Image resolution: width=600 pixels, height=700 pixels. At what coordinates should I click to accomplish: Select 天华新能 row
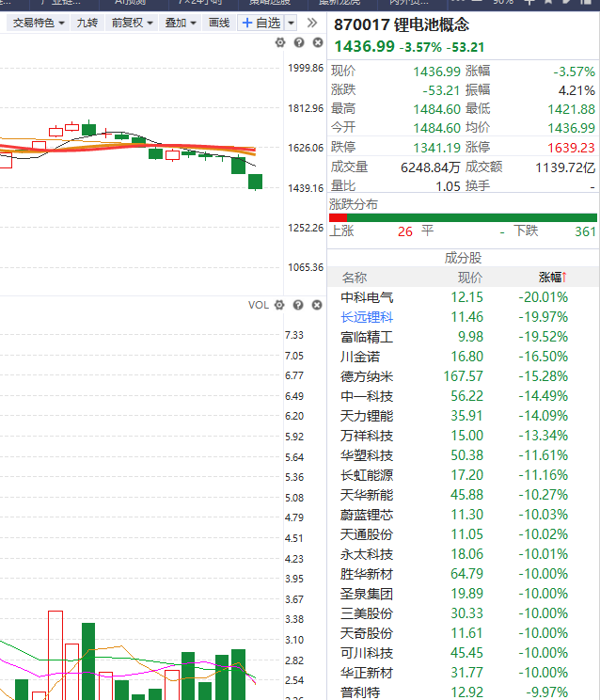(463, 495)
